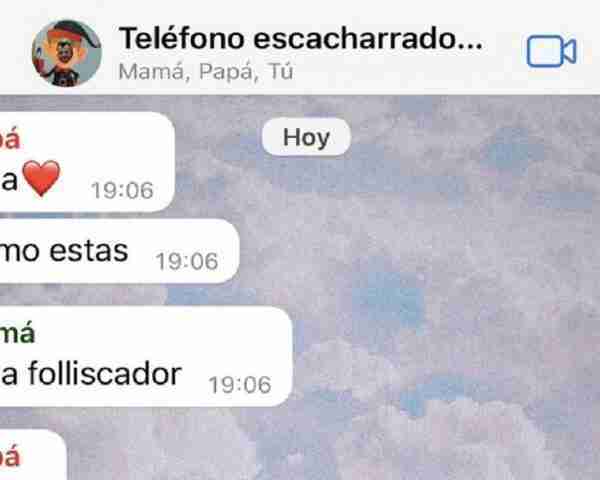Tap the green sender name above folliscador

(17, 333)
